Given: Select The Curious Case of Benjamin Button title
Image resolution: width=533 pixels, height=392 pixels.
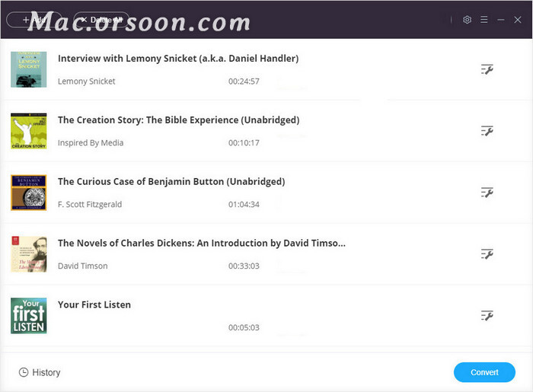Looking at the screenshot, I should (x=171, y=182).
